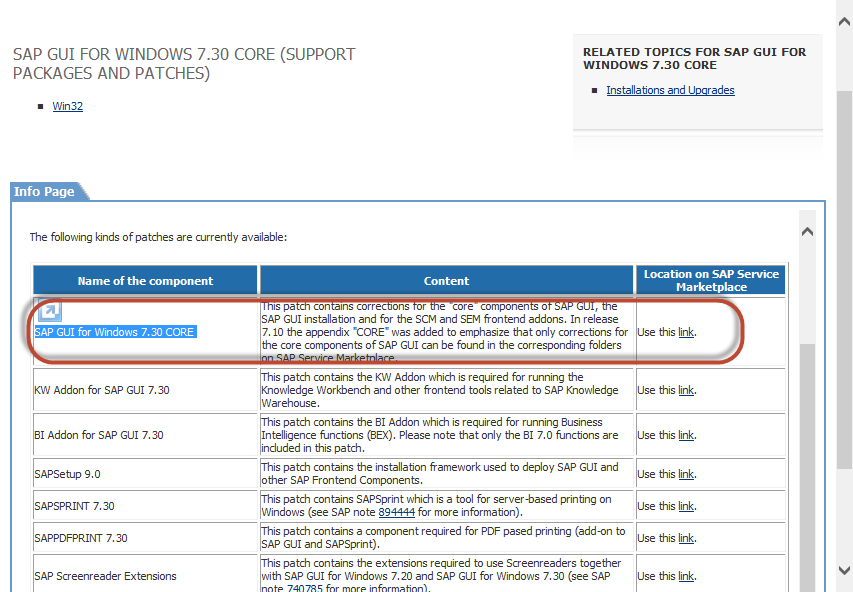Open SAP note 894444
The height and width of the screenshot is (592, 853).
(x=397, y=512)
